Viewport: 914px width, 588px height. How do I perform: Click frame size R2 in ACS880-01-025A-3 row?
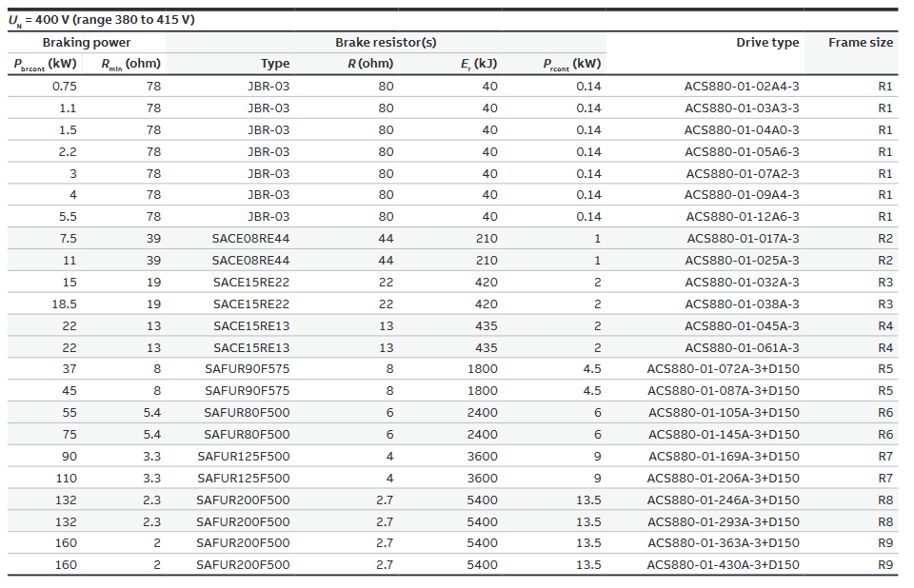click(885, 261)
